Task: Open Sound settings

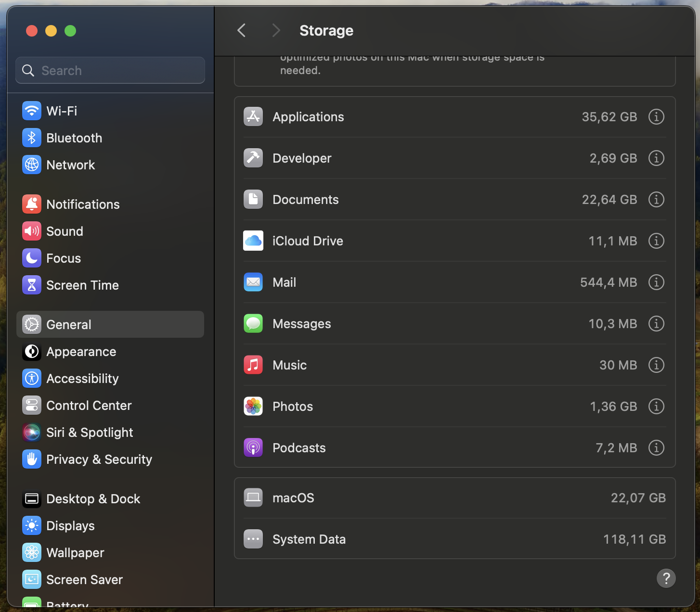Action: point(110,231)
